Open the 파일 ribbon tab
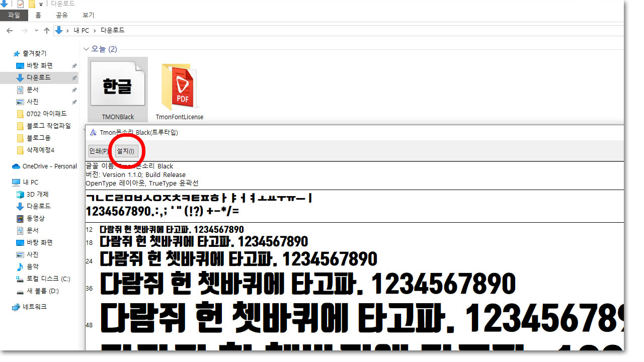Viewport: 644px width, 362px height. [x=14, y=15]
